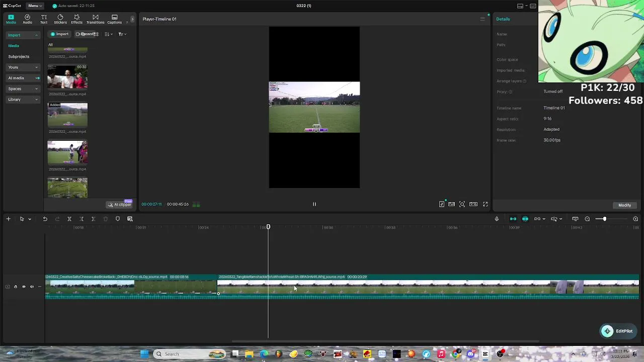The image size is (644, 362).
Task: Click the Windows Start button
Action: click(x=144, y=354)
